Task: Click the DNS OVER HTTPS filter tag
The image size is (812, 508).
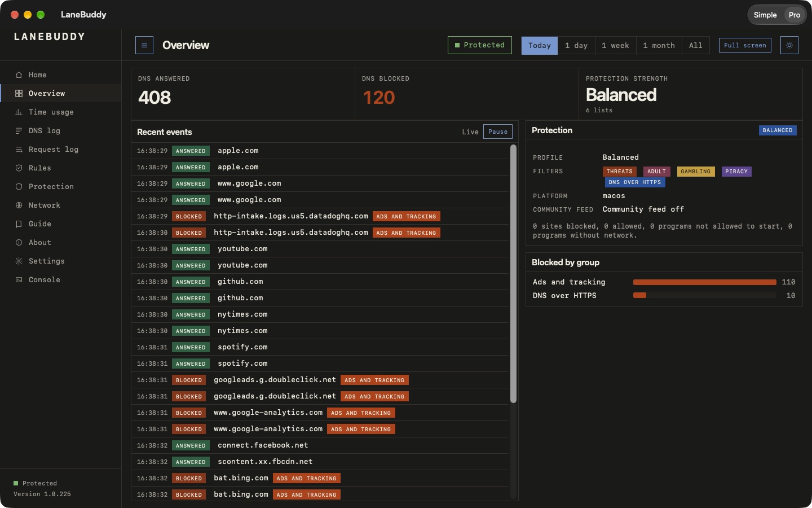Action: point(635,182)
